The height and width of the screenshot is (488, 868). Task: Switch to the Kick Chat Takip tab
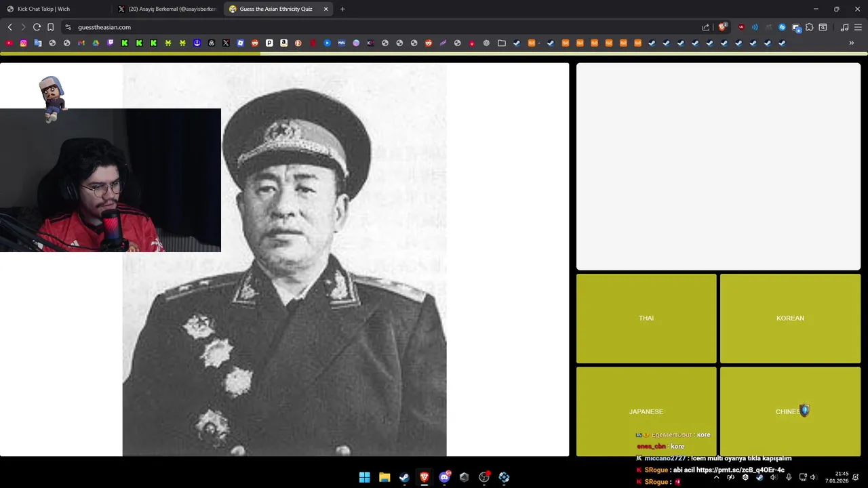(x=56, y=9)
